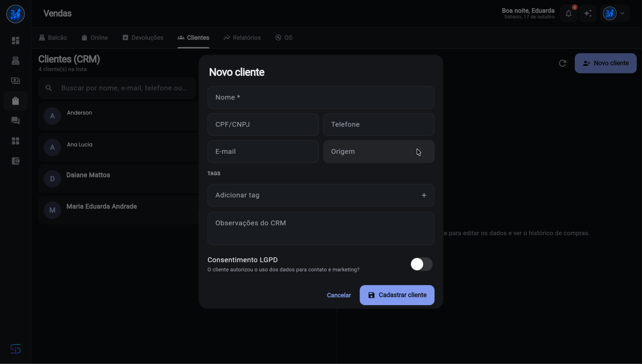Focus the Nome input field
The height and width of the screenshot is (364, 642).
tap(321, 98)
